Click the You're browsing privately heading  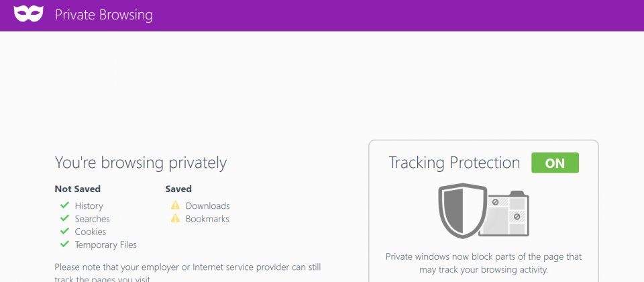pyautogui.click(x=140, y=162)
